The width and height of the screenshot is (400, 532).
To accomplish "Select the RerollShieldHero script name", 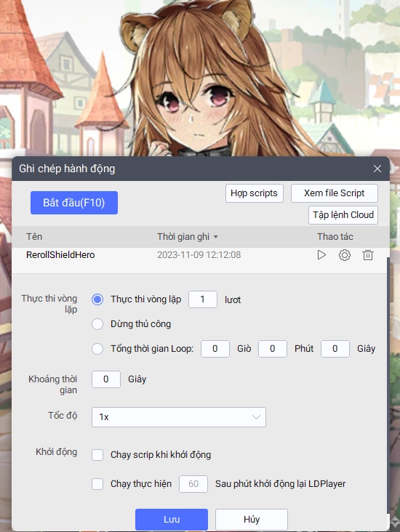I will click(60, 255).
